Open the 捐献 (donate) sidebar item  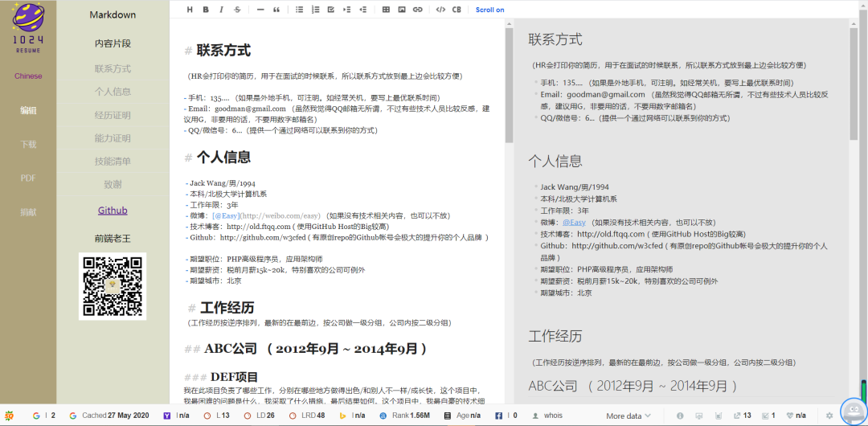[x=28, y=211]
